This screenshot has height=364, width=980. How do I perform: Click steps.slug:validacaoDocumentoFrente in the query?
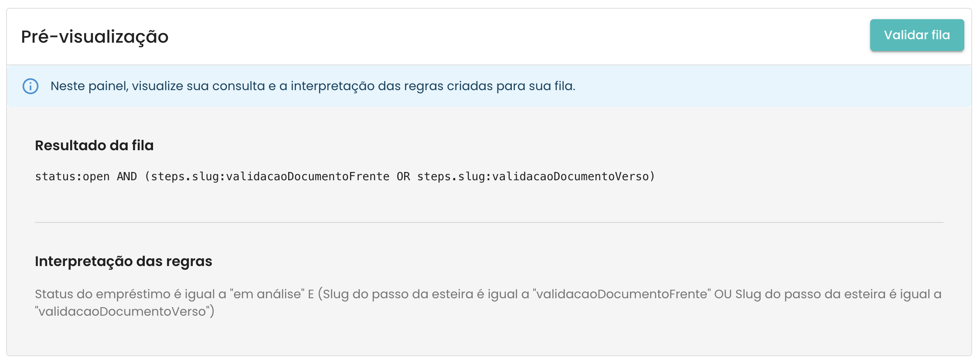click(270, 176)
